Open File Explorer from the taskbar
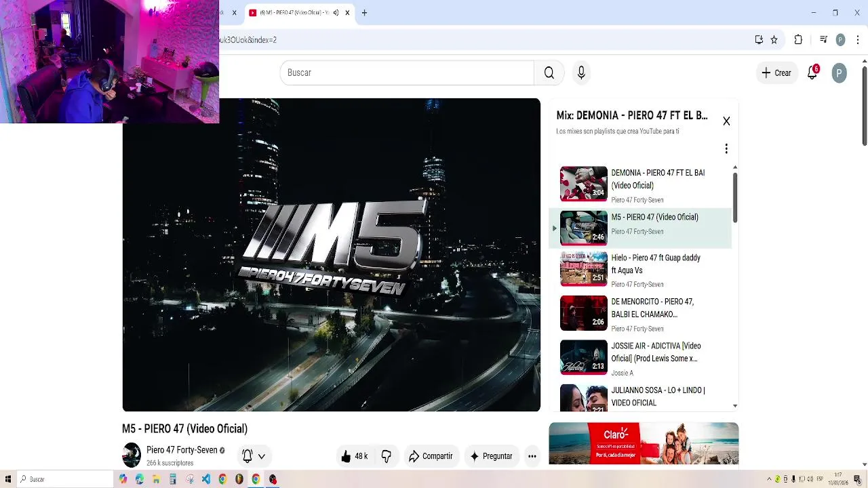The height and width of the screenshot is (488, 868). coord(156,479)
